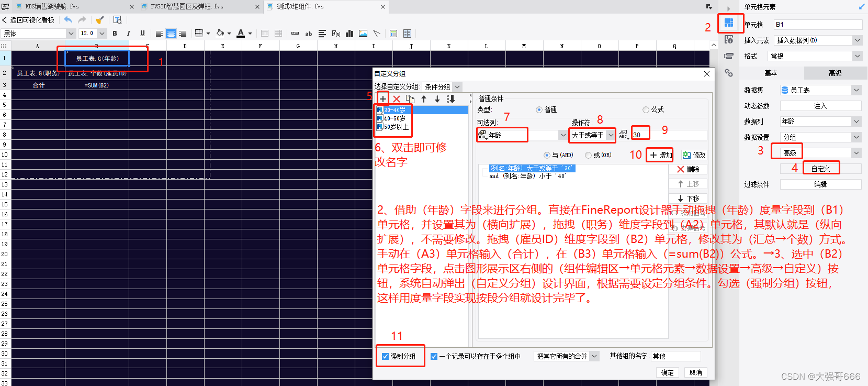
Task: Open the 黑体 font family dropdown
Action: point(72,34)
